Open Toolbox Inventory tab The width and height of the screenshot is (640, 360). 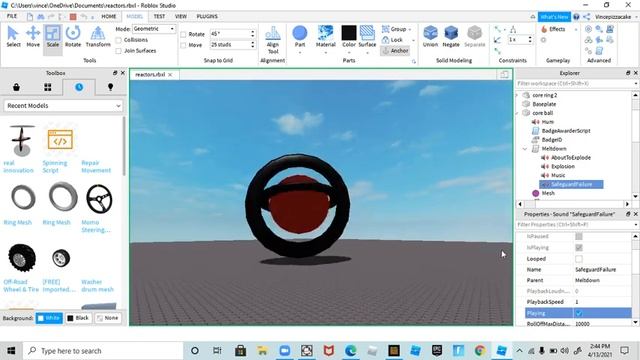coord(48,87)
